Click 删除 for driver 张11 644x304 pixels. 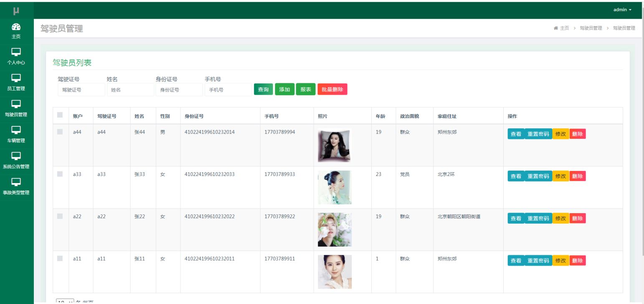click(578, 260)
